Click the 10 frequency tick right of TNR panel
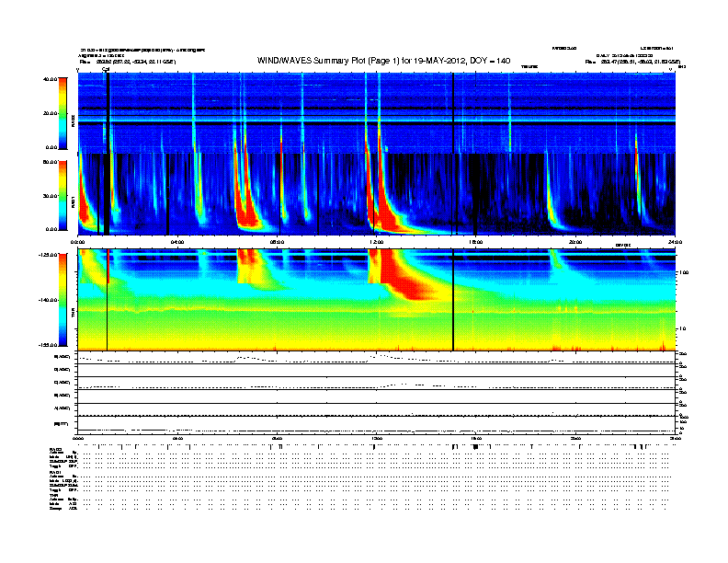Image resolution: width=728 pixels, height=563 pixels. tap(682, 328)
